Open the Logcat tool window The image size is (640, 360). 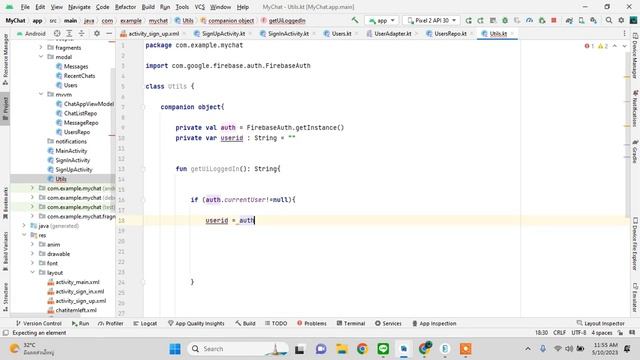145,323
